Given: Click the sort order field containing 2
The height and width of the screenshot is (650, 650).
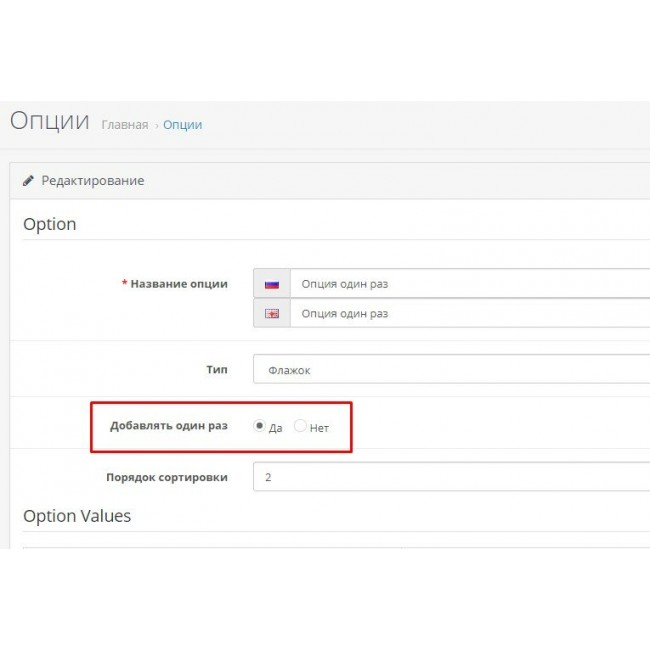Looking at the screenshot, I should tap(450, 477).
